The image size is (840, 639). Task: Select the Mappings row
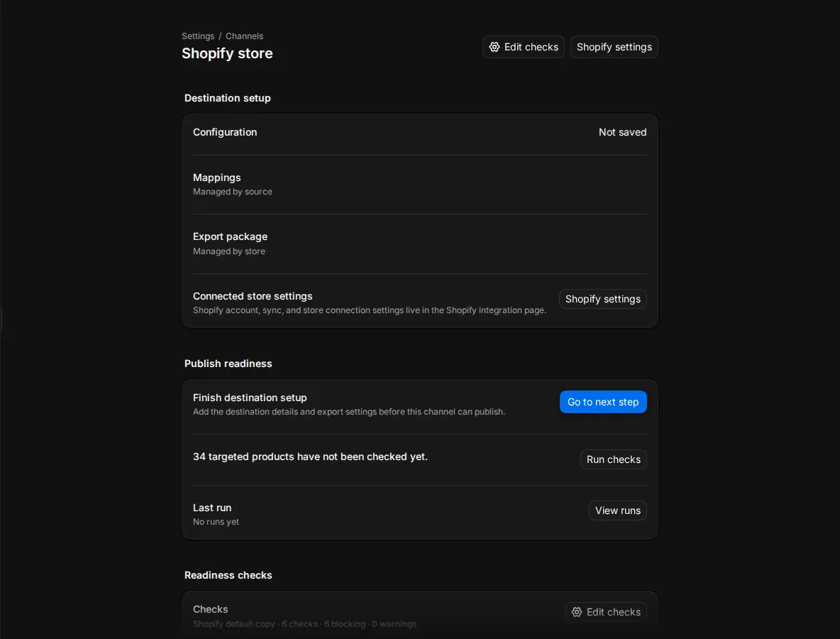(x=419, y=185)
